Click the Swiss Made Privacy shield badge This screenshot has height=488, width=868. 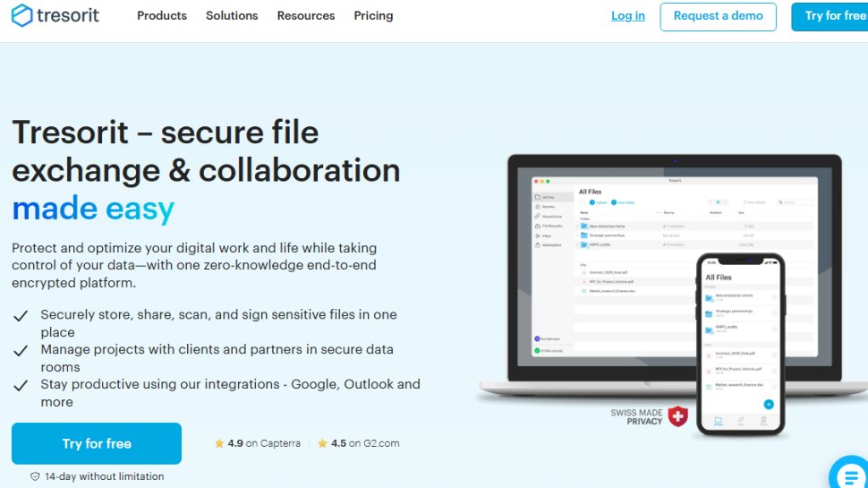click(677, 416)
